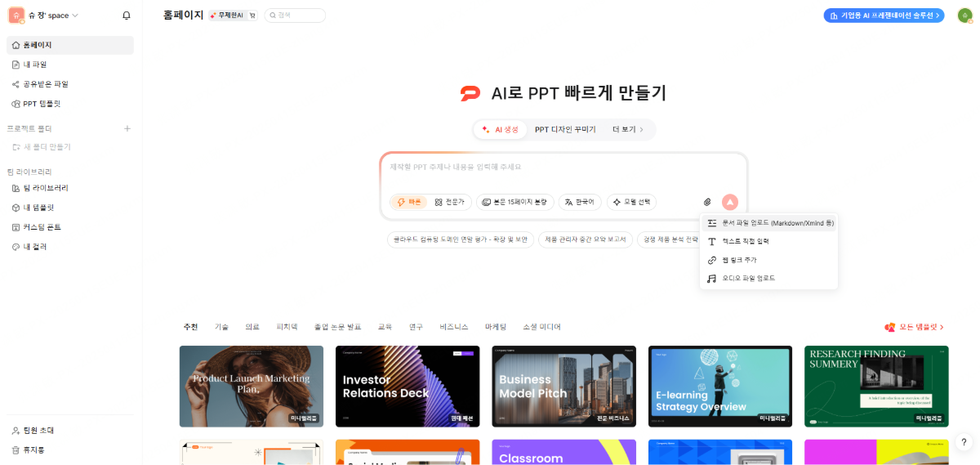Select 비즈니스 category tab
Screen dimensions: 980x465
click(454, 327)
